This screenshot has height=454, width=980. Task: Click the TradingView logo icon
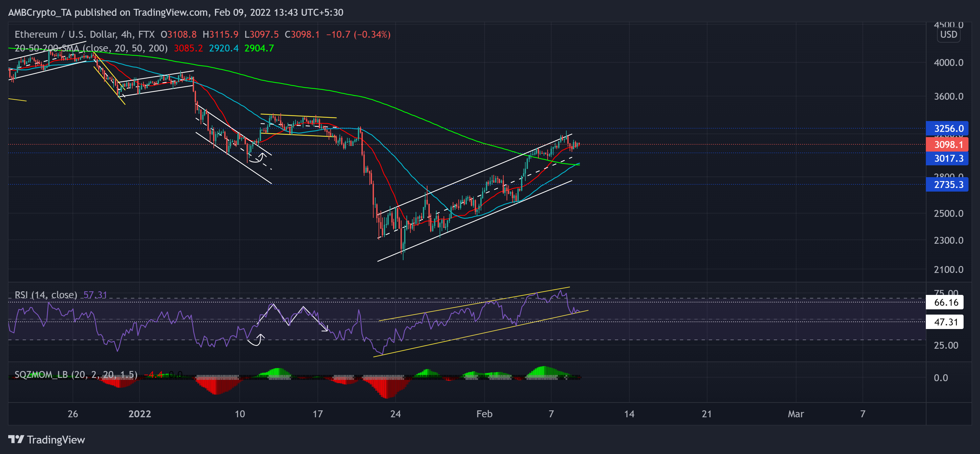coord(16,440)
